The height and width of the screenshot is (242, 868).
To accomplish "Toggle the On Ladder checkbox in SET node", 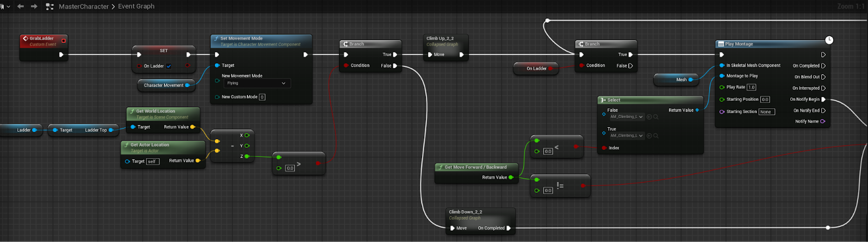I will click(x=169, y=66).
